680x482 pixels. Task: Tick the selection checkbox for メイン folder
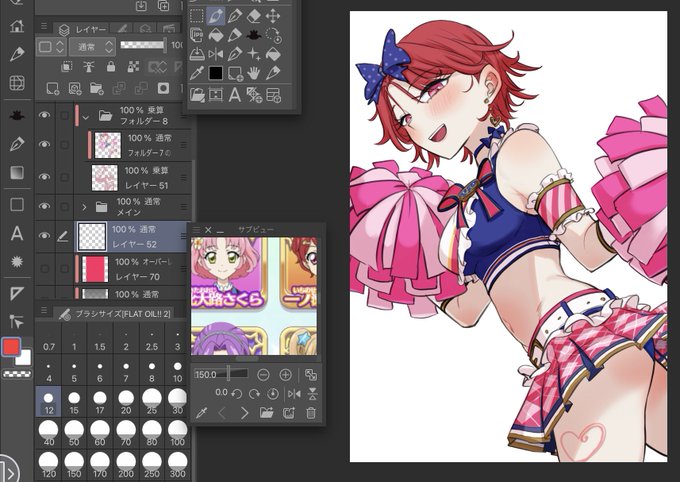64,207
